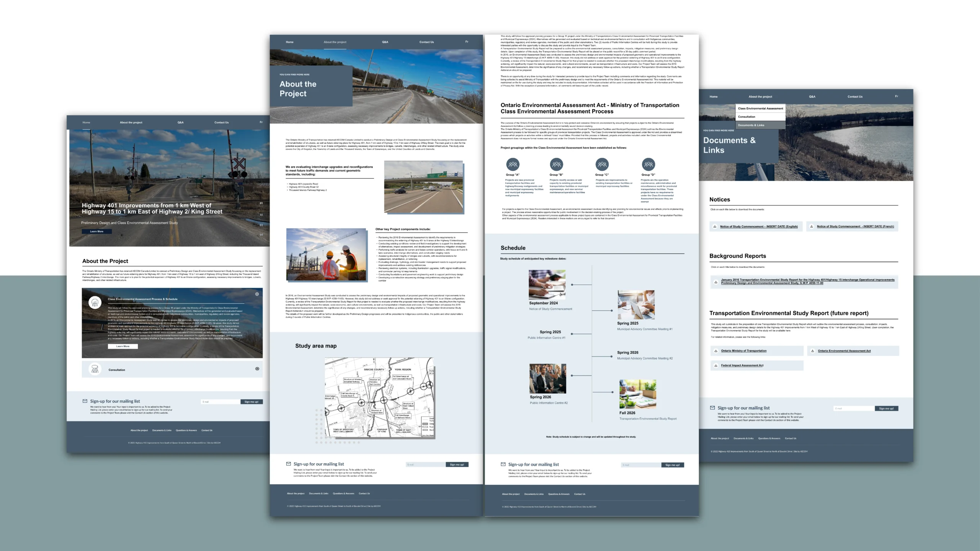980x551 pixels.
Task: Click the E-mail field on the Documents & Links page
Action: point(853,409)
